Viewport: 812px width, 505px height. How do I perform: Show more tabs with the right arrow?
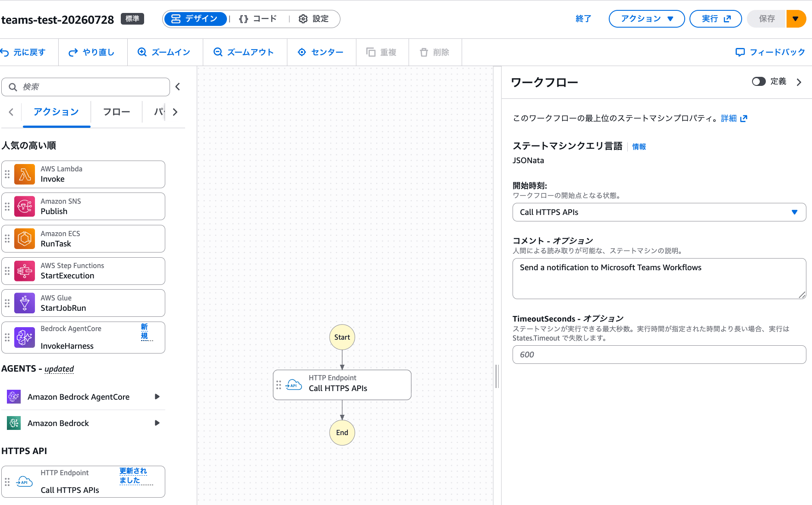(x=175, y=112)
